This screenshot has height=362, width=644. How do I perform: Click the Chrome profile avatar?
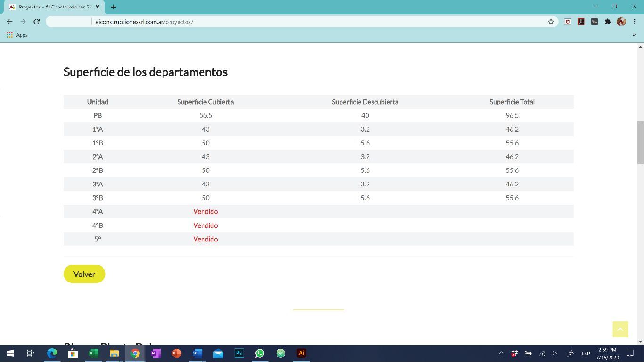click(621, 22)
